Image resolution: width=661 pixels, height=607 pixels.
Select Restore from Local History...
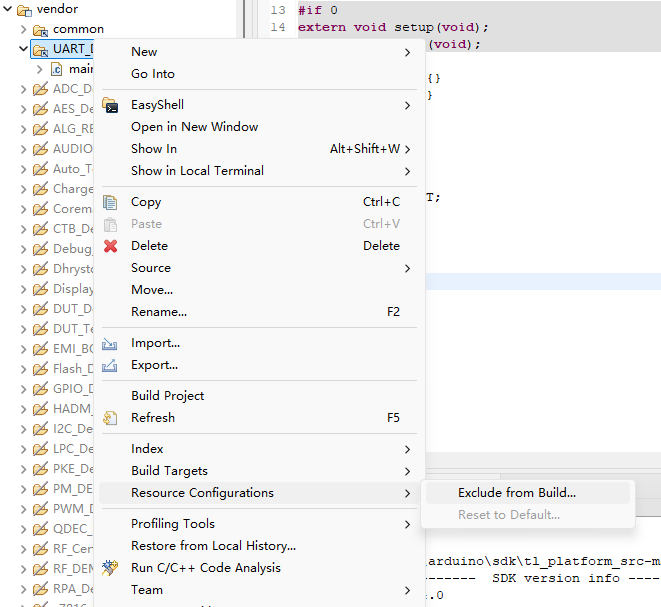[x=259, y=546]
